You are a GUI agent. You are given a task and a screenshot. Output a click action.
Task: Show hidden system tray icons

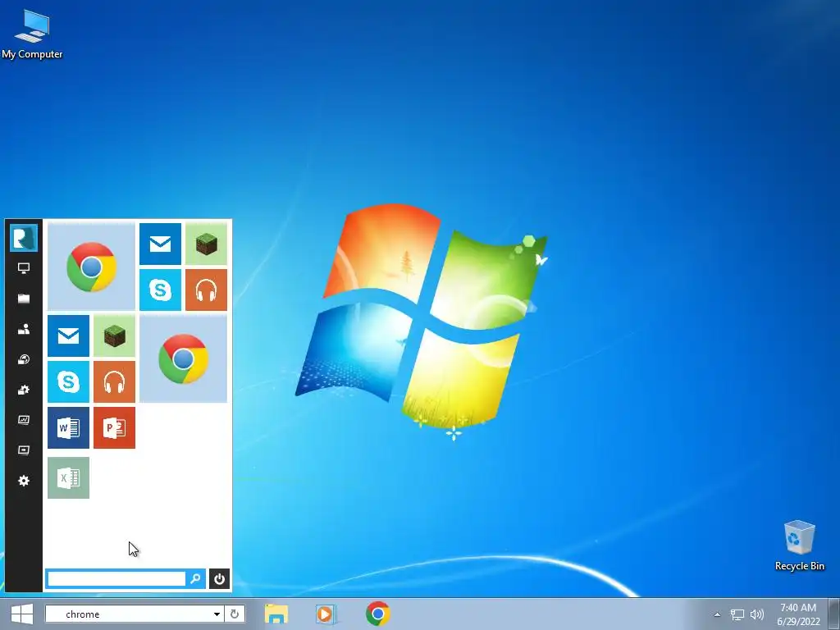pos(717,614)
